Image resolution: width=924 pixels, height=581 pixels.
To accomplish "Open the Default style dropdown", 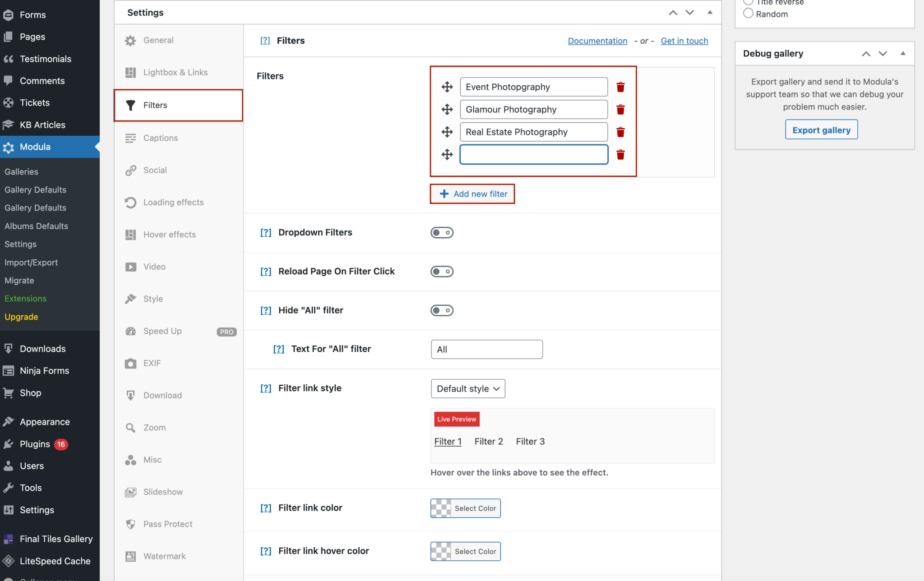I will [467, 388].
